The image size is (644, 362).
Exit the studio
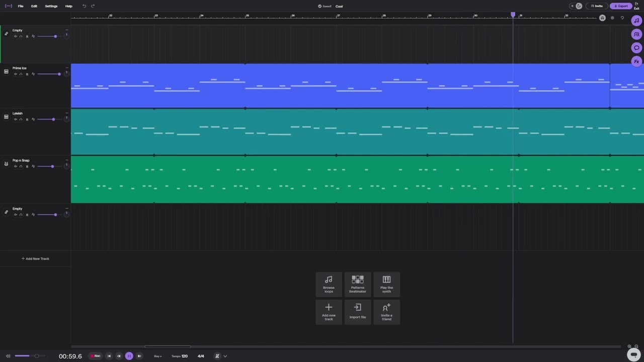(637, 6)
